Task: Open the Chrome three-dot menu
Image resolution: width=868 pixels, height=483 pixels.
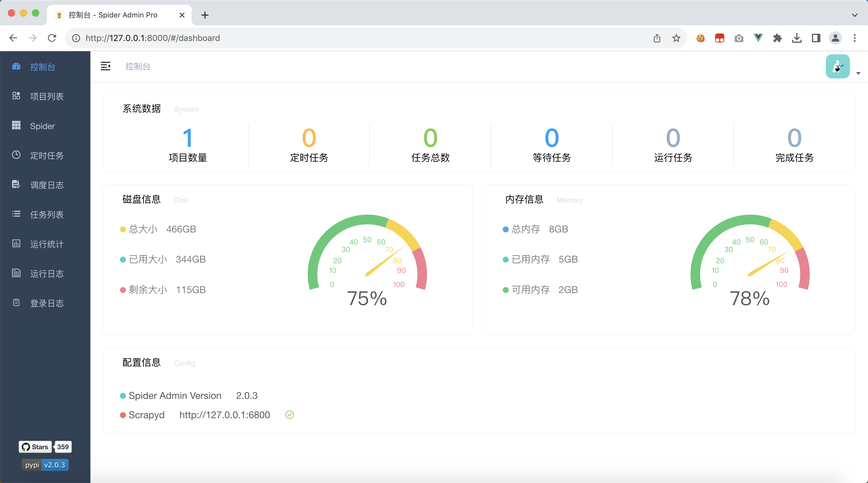Action: [854, 38]
